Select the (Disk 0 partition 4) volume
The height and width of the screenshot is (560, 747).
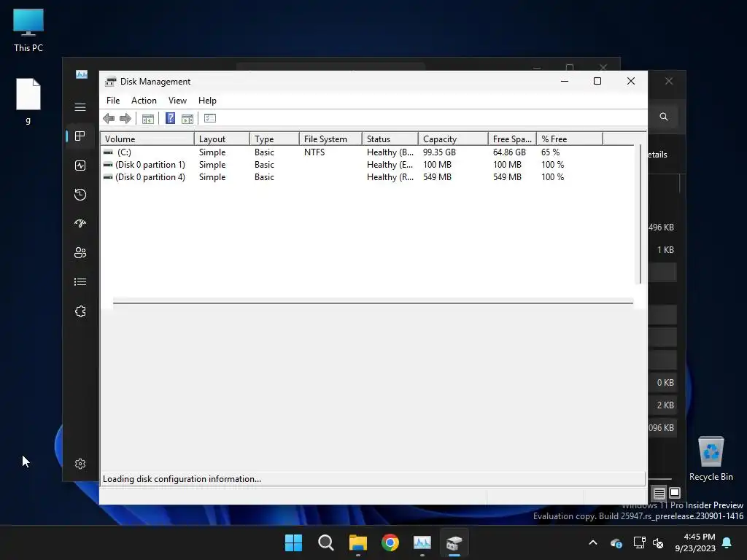pyautogui.click(x=150, y=177)
